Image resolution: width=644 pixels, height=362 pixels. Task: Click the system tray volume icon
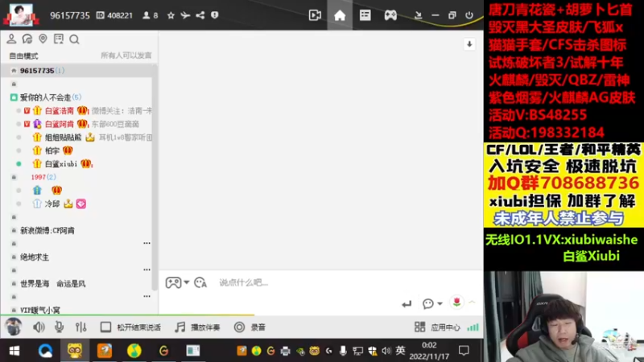tap(386, 351)
